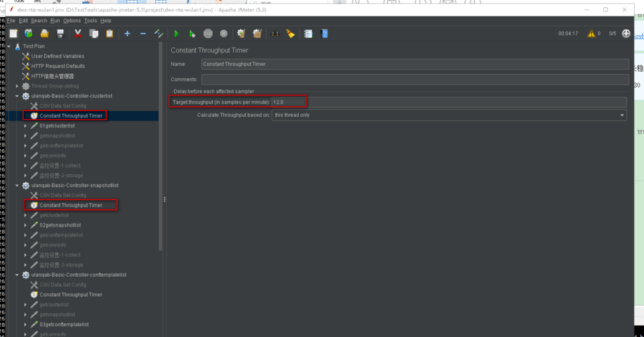Open Calculate Throughput based on dropdown
The height and width of the screenshot is (337, 644).
[449, 115]
